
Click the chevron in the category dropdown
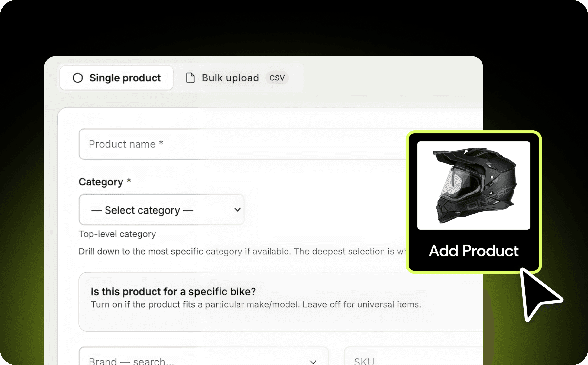pyautogui.click(x=237, y=210)
